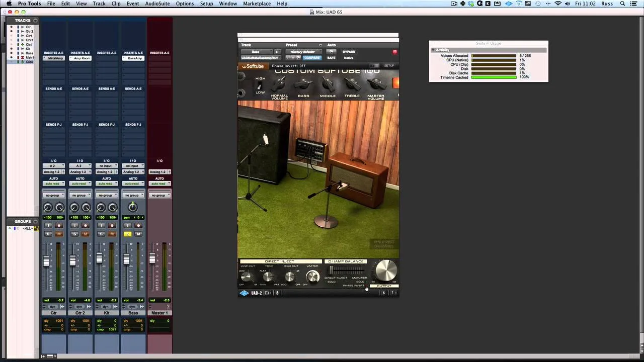Mute the Bass channel in the mixer
Viewport: 644px width, 362px height.
point(138,234)
